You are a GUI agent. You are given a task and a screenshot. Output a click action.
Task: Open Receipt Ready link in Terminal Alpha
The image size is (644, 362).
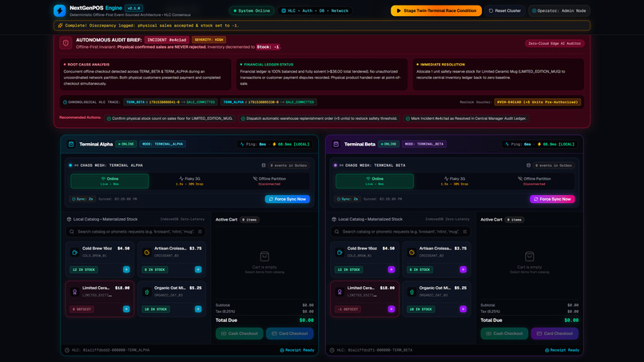point(297,350)
